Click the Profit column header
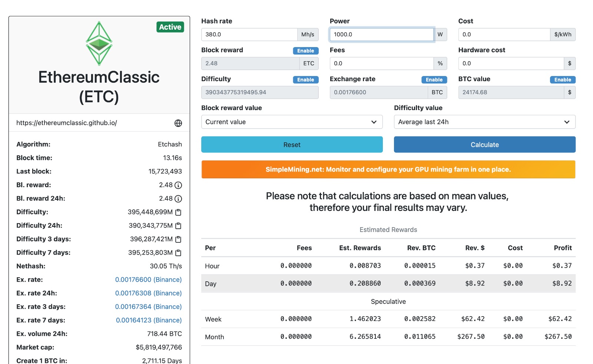Image resolution: width=593 pixels, height=364 pixels. pyautogui.click(x=563, y=248)
